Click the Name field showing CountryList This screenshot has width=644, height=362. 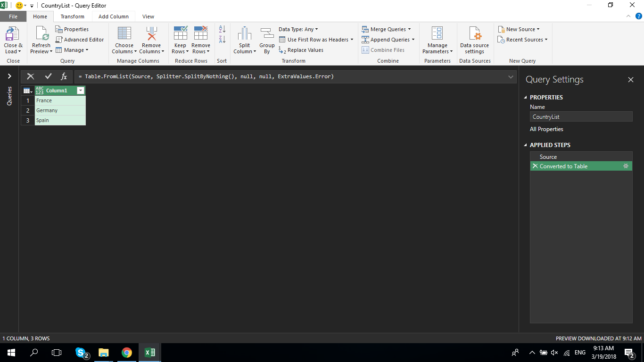tap(580, 116)
